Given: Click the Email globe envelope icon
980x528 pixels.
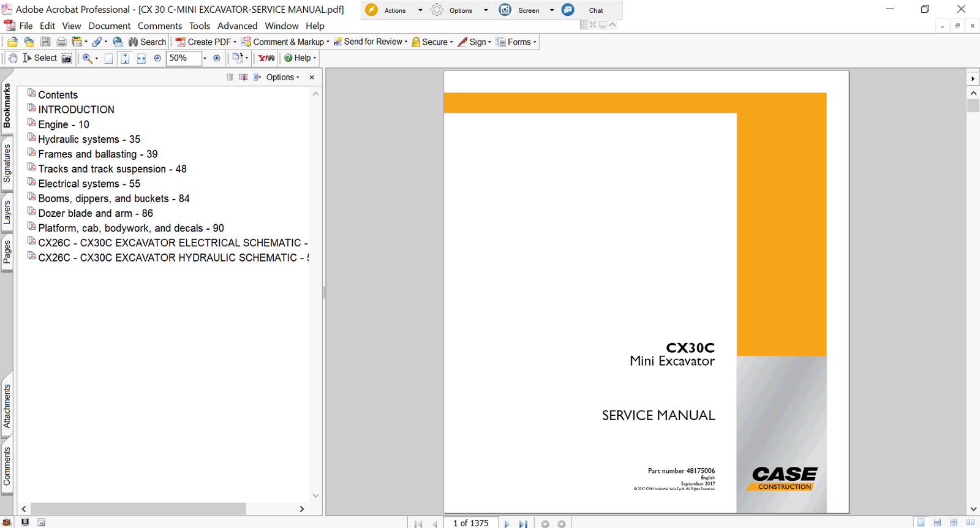Looking at the screenshot, I should click(x=118, y=42).
